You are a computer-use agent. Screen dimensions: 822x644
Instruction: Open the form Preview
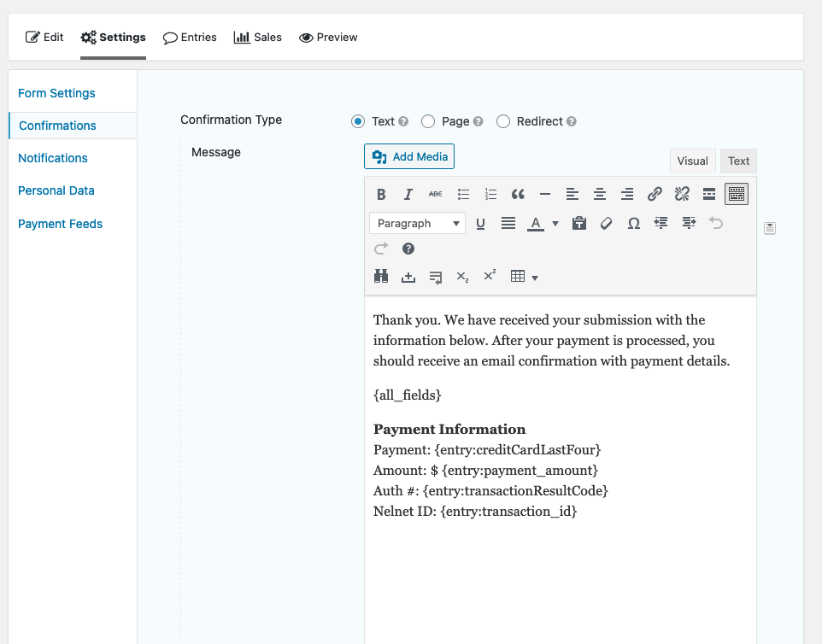(x=328, y=38)
